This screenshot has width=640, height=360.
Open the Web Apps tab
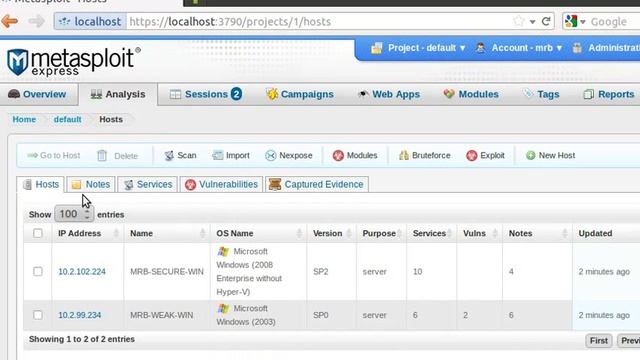[389, 94]
